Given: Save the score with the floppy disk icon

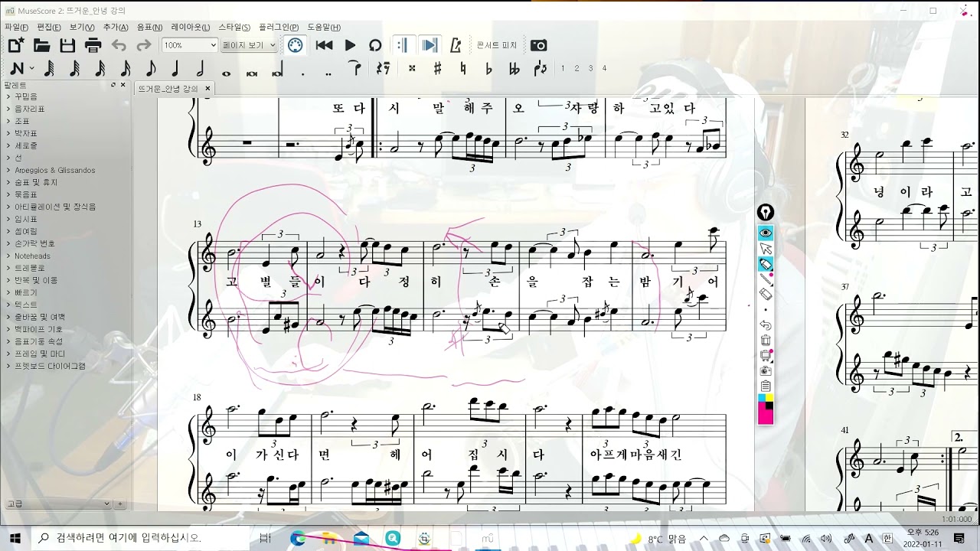Looking at the screenshot, I should [x=67, y=45].
